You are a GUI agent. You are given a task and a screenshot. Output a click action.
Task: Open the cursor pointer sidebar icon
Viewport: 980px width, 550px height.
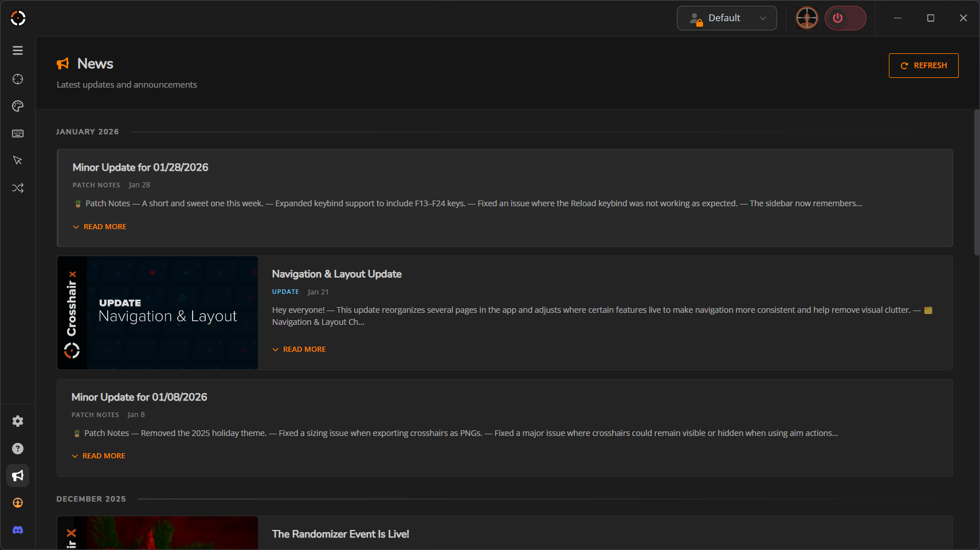pos(18,160)
